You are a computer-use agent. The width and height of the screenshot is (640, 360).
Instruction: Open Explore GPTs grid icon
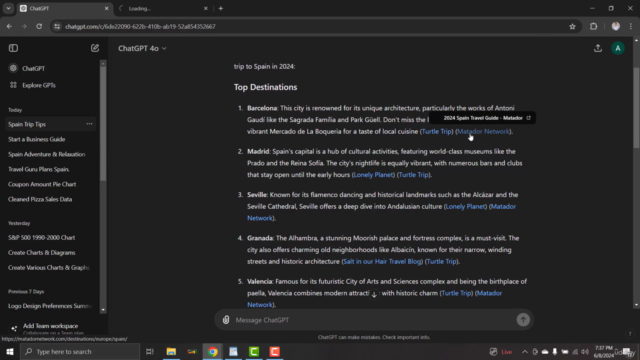(13, 85)
